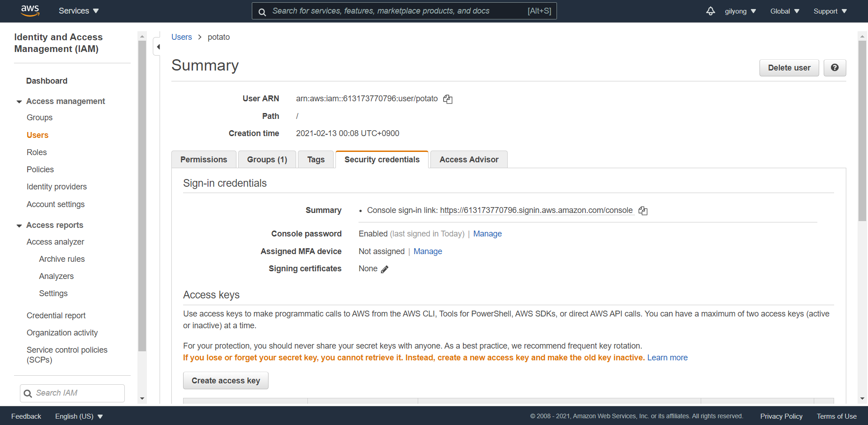The image size is (868, 425).
Task: Manage the assigned MFA device
Action: [428, 251]
